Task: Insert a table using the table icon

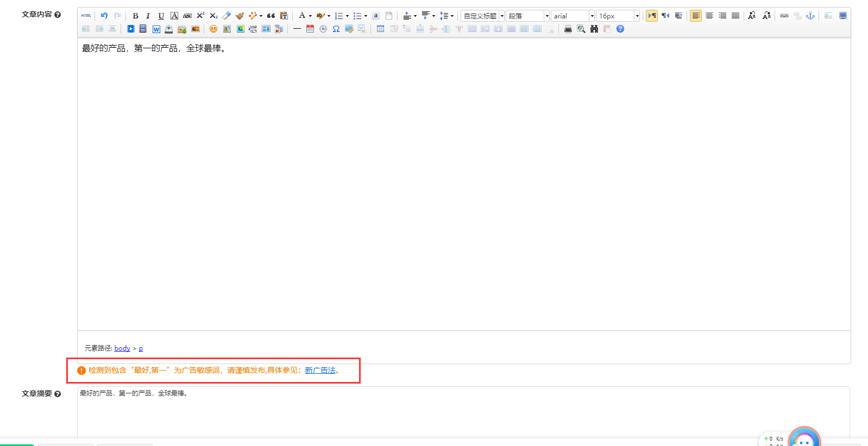Action: (x=380, y=29)
